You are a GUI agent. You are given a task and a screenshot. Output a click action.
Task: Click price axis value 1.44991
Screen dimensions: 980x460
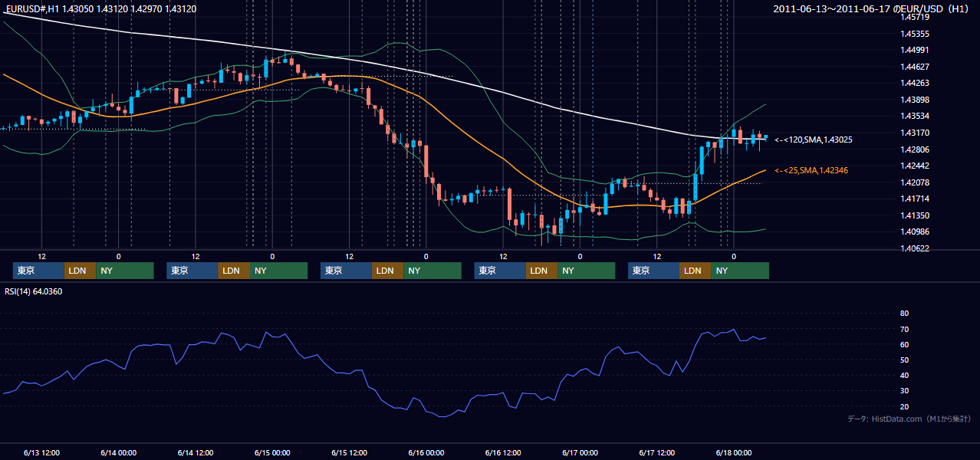pyautogui.click(x=915, y=51)
